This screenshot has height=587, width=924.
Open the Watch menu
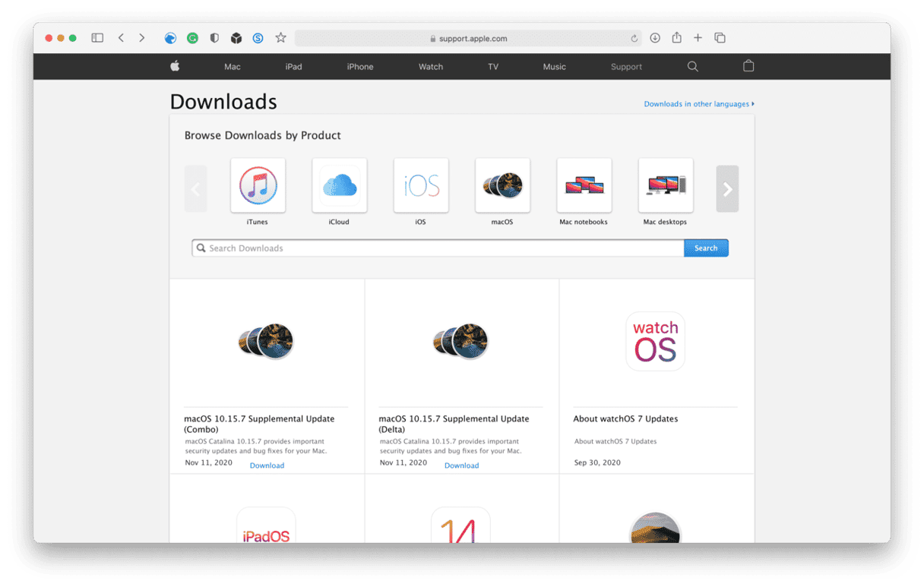tap(431, 67)
